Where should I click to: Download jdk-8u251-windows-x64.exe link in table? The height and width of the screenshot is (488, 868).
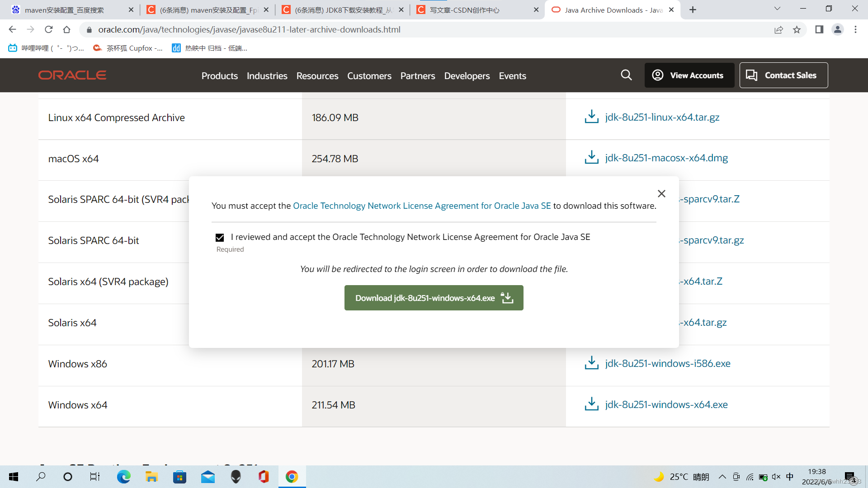pyautogui.click(x=666, y=404)
